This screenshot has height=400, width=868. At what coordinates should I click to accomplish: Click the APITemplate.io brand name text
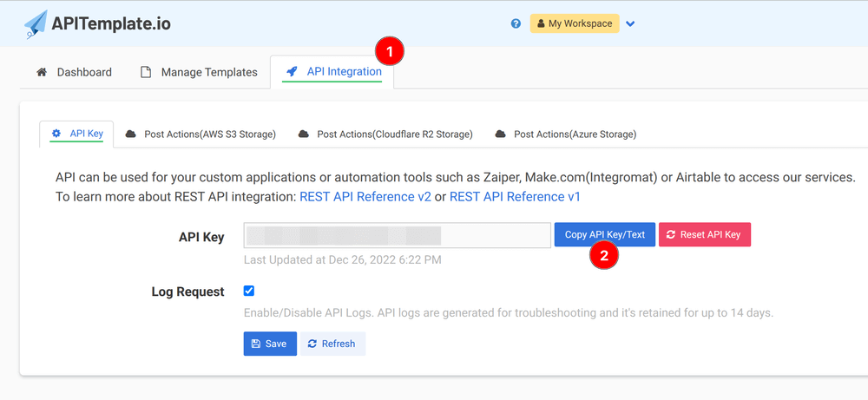pyautogui.click(x=111, y=23)
